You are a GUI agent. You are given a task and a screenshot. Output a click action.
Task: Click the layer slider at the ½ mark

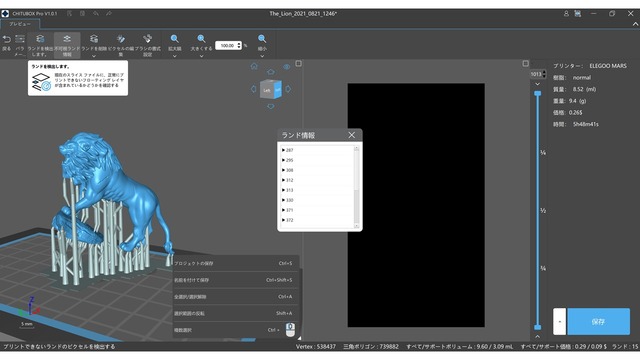pyautogui.click(x=538, y=211)
